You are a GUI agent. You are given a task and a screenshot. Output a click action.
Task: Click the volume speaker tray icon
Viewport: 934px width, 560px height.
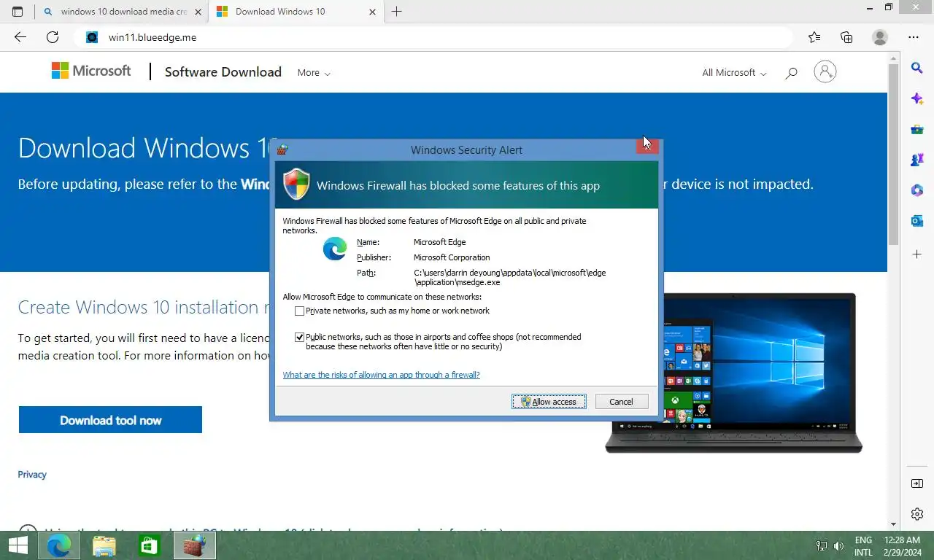(838, 546)
